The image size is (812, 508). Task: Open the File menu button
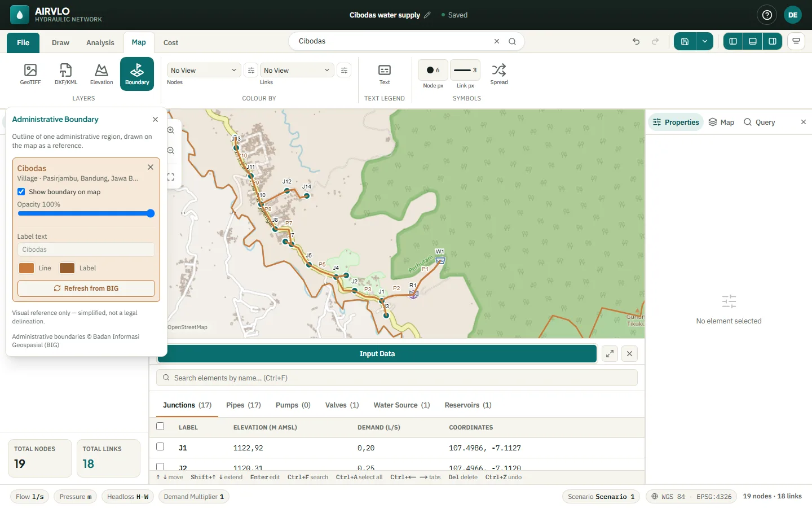(x=23, y=43)
